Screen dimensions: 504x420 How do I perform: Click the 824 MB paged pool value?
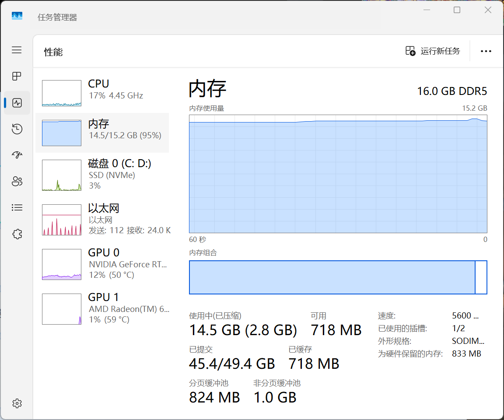(x=214, y=398)
